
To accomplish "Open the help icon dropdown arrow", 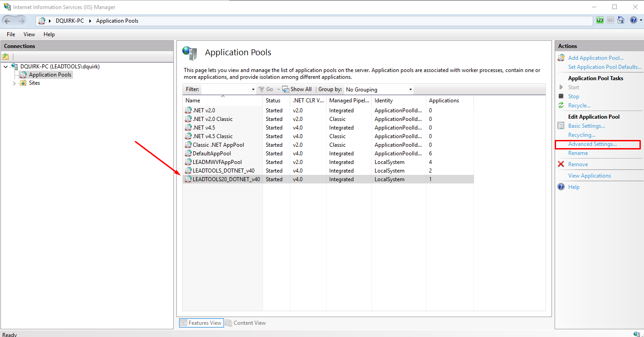I will 641,20.
